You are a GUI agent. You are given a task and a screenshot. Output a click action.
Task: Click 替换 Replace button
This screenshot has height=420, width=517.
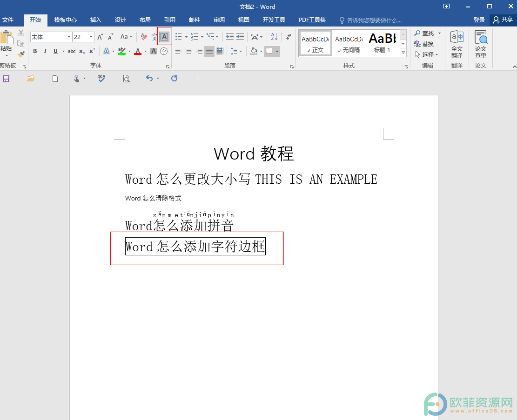click(x=423, y=44)
